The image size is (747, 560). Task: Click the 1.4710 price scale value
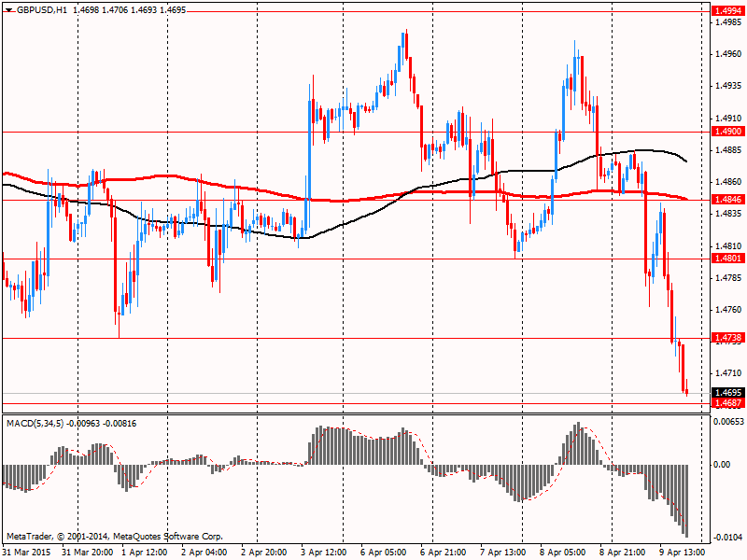tap(728, 372)
